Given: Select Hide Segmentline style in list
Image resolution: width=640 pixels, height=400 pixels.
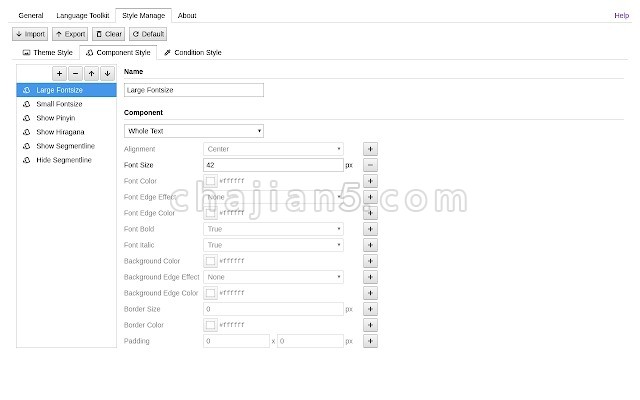Looking at the screenshot, I should click(67, 160).
